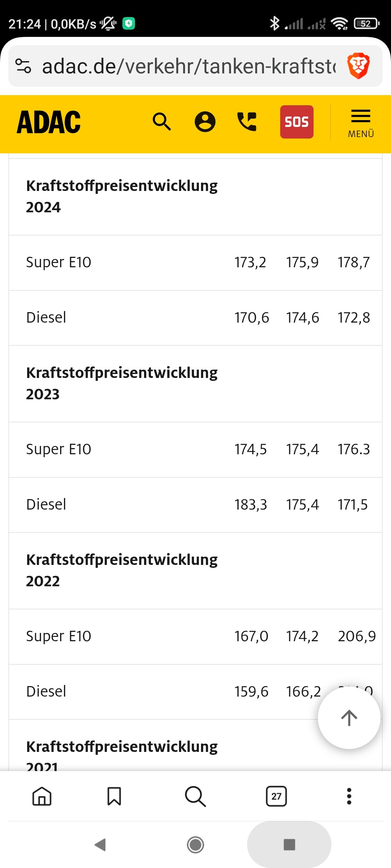The width and height of the screenshot is (391, 868).
Task: Open the tab switcher showing 27
Action: tap(276, 796)
